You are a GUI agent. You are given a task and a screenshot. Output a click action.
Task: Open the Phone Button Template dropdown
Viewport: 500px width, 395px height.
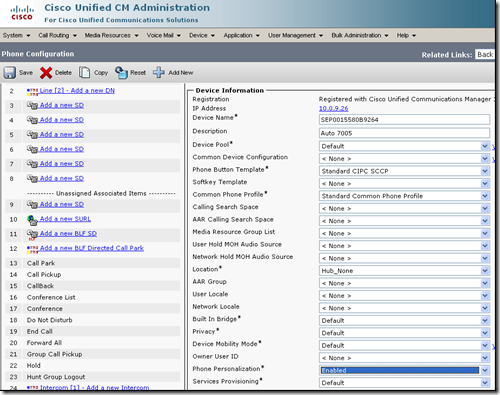pyautogui.click(x=404, y=171)
